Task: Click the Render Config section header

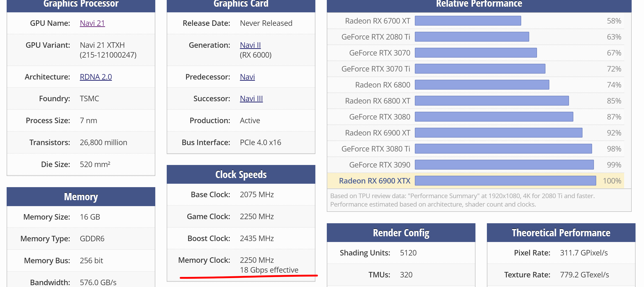Action: [x=401, y=233]
